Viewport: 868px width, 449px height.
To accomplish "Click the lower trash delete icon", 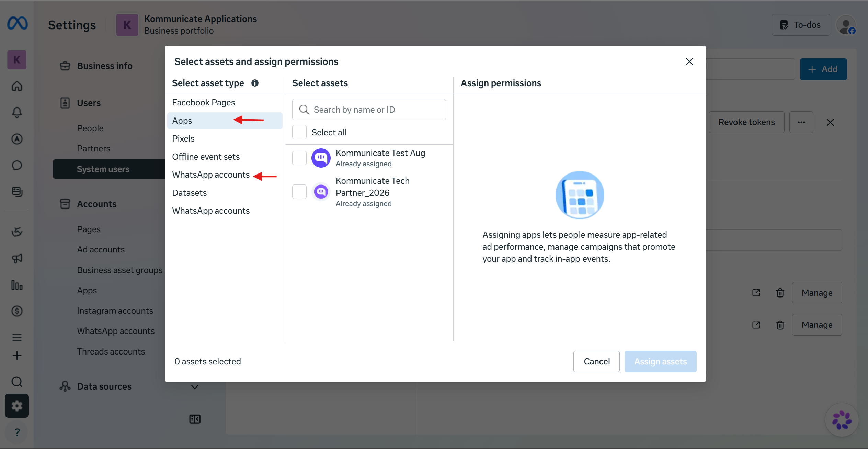I will click(x=780, y=325).
